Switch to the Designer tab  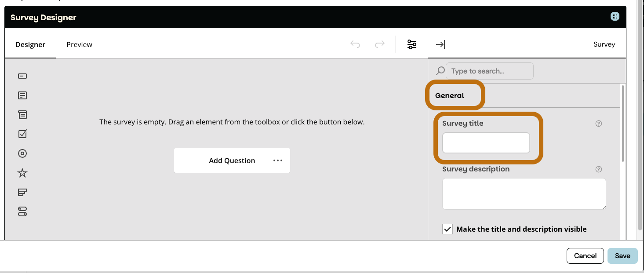[30, 44]
